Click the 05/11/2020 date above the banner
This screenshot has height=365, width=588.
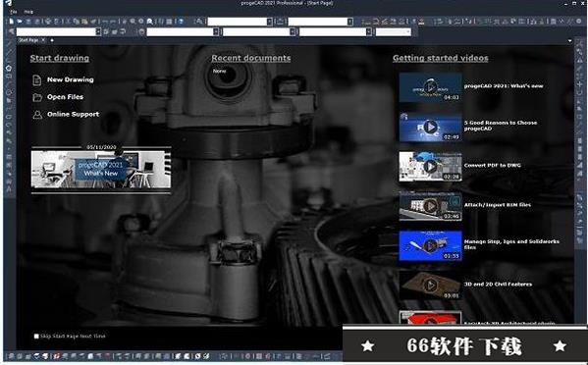(x=101, y=147)
